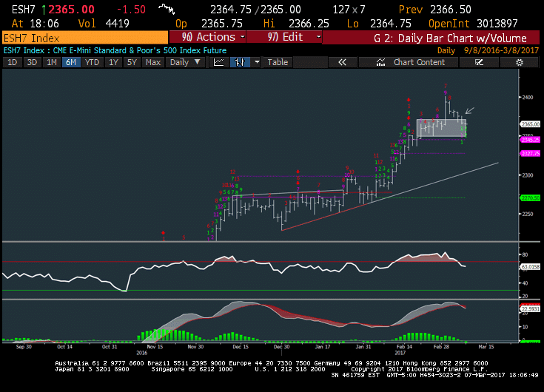Click the 127 x 7 bid-ask size
This screenshot has height=392, width=544.
click(349, 10)
